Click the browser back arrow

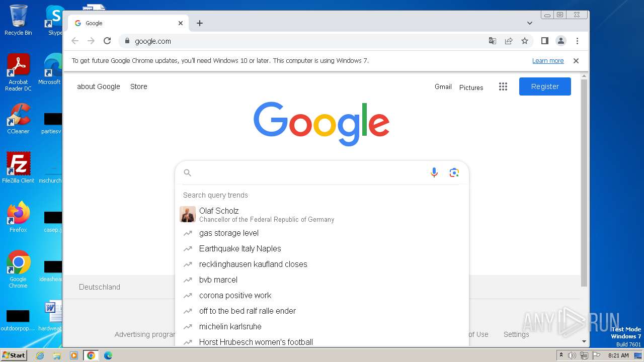[x=75, y=41]
